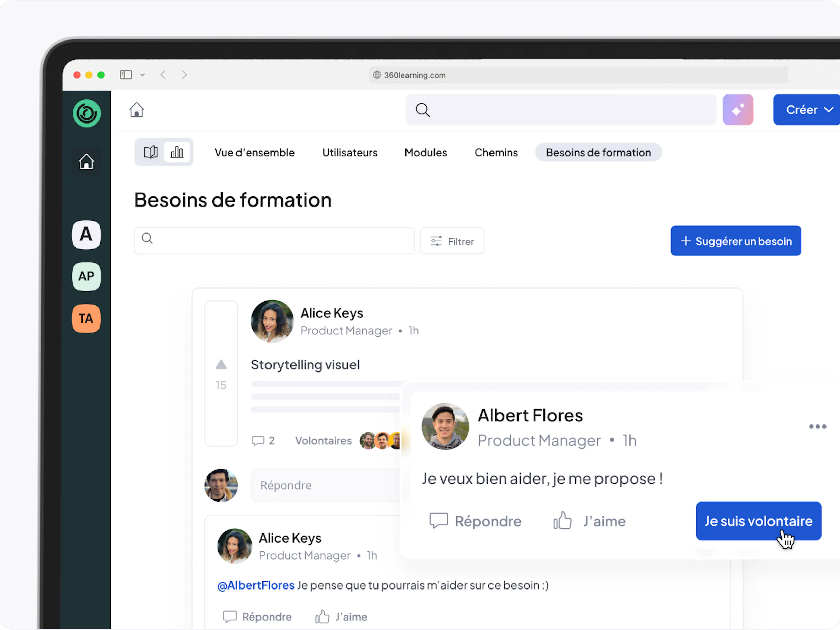Viewport: 840px width, 630px height.
Task: Click Je suis volontaire button
Action: point(758,521)
